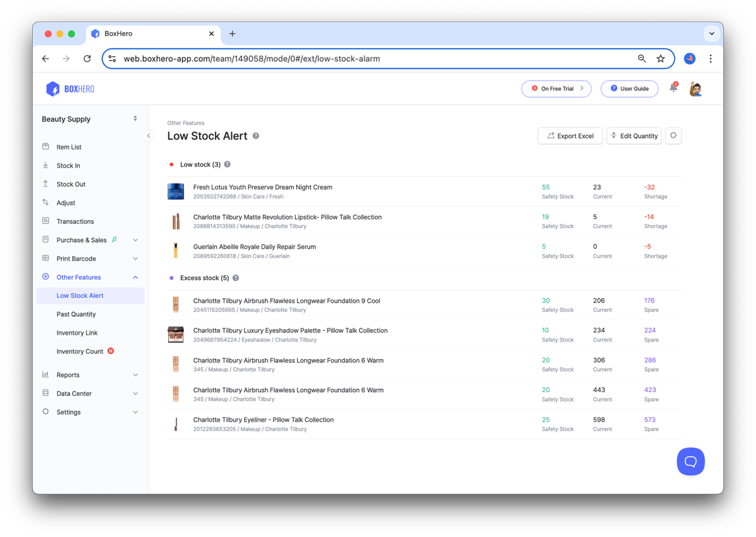This screenshot has height=537, width=756.
Task: Click the BoxHero logo
Action: tap(69, 88)
